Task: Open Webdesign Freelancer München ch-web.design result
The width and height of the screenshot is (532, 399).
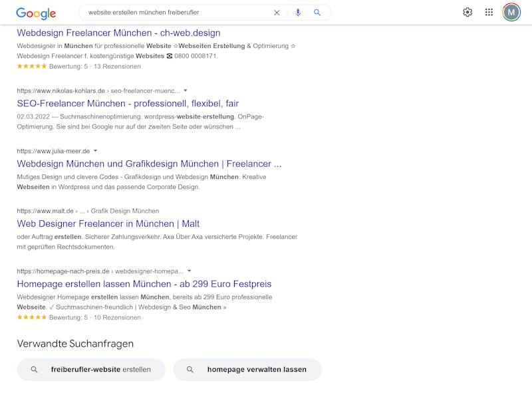Action: (118, 33)
